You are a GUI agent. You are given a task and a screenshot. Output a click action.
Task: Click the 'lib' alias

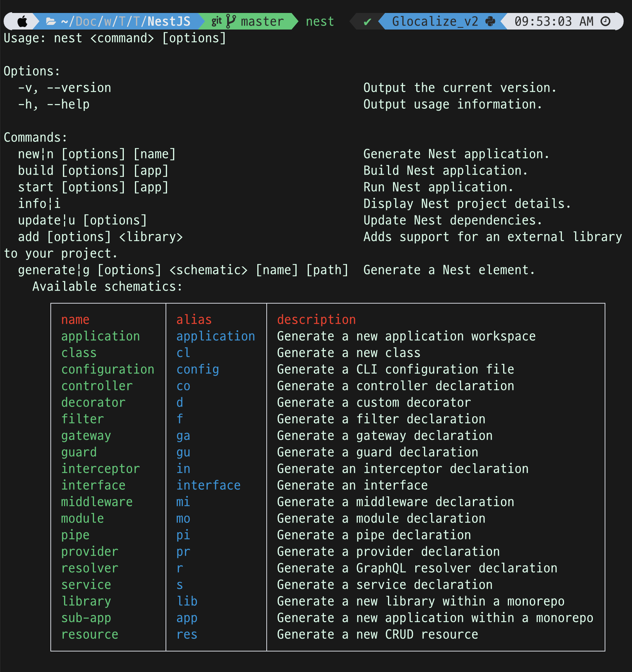pos(187,601)
